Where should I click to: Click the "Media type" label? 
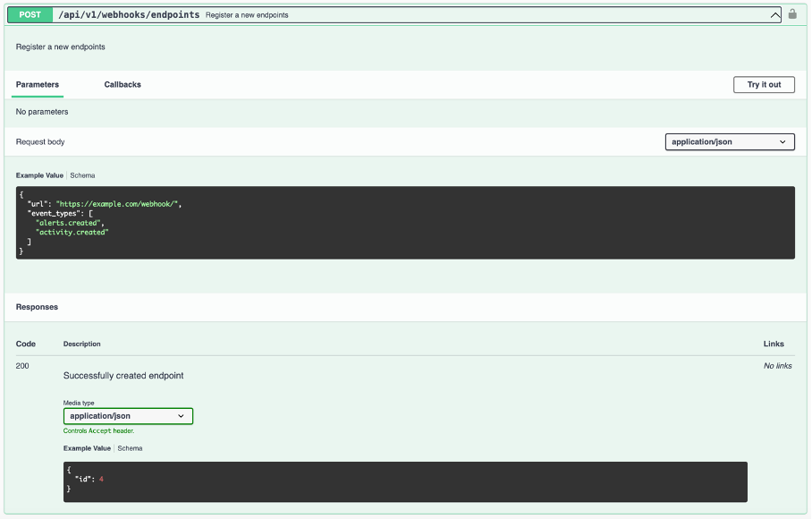79,403
